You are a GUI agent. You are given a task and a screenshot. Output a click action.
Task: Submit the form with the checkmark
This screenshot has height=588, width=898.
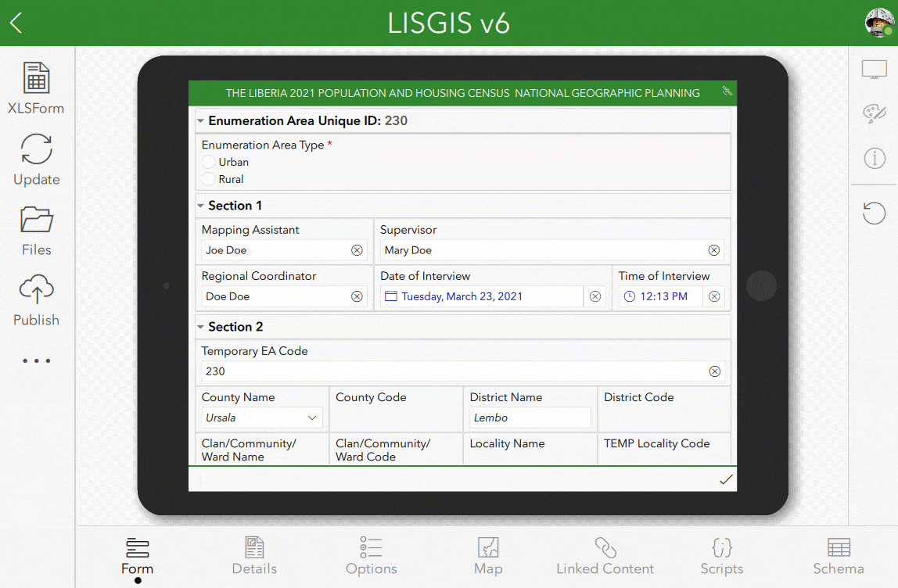click(726, 480)
